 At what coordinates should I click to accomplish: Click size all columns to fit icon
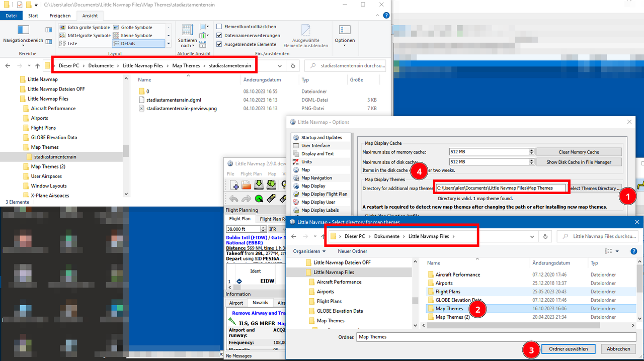[203, 44]
